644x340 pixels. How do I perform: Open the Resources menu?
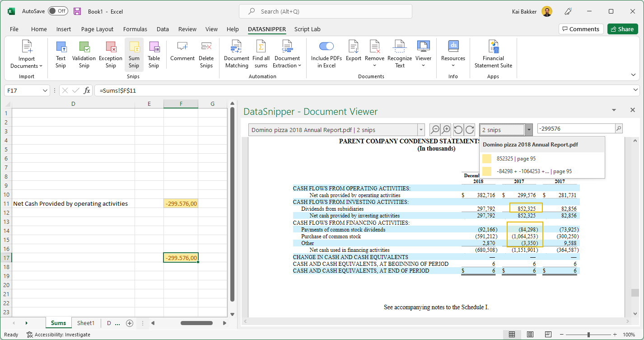coord(453,54)
